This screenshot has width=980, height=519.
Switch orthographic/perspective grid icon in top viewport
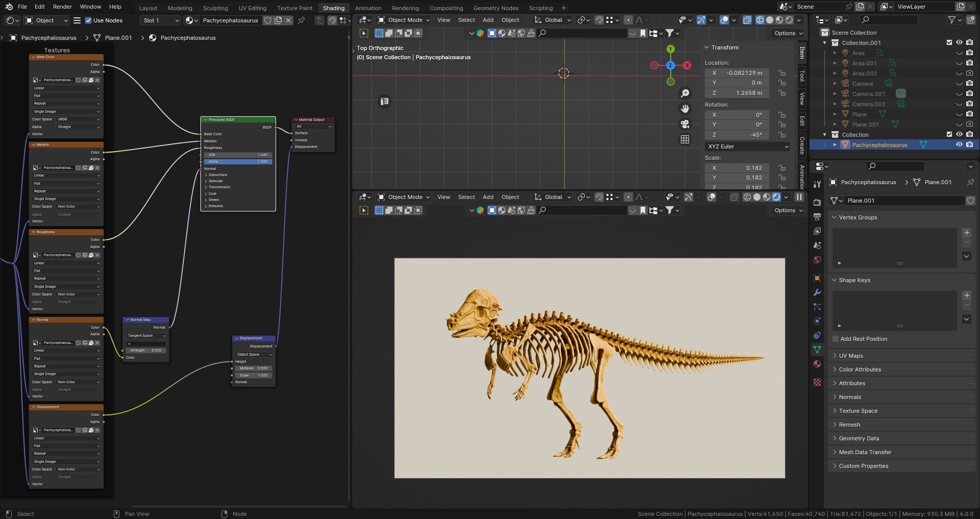click(x=685, y=139)
